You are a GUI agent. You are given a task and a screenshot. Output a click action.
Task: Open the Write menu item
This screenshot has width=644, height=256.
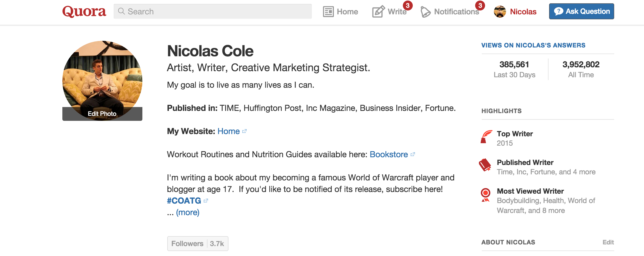(x=397, y=12)
